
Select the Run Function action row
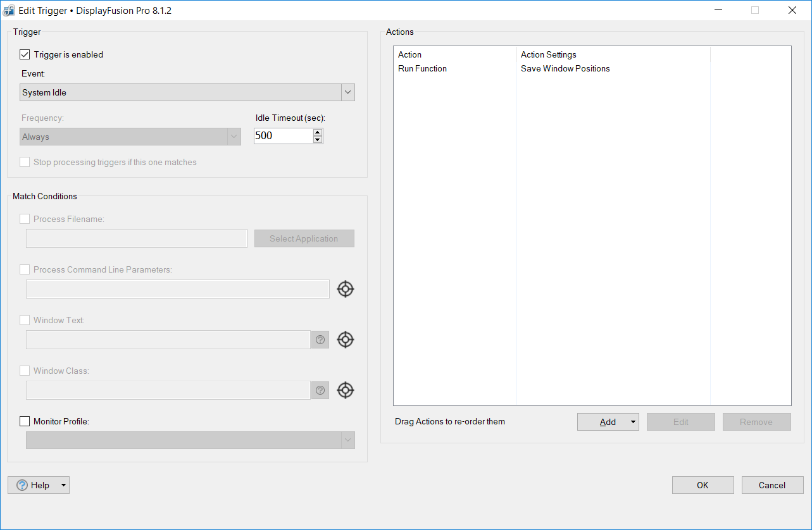pos(422,68)
